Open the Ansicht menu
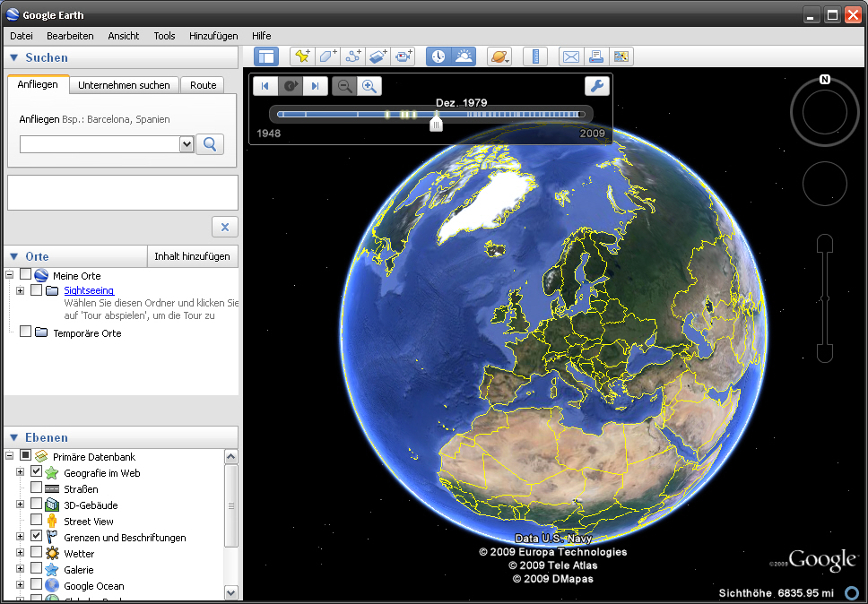Image resolution: width=868 pixels, height=604 pixels. click(x=124, y=36)
